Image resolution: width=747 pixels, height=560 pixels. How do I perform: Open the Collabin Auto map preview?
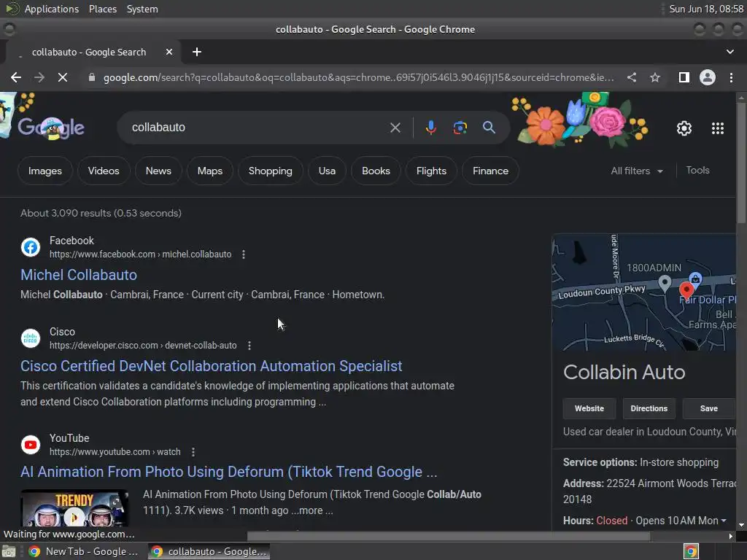click(x=643, y=292)
